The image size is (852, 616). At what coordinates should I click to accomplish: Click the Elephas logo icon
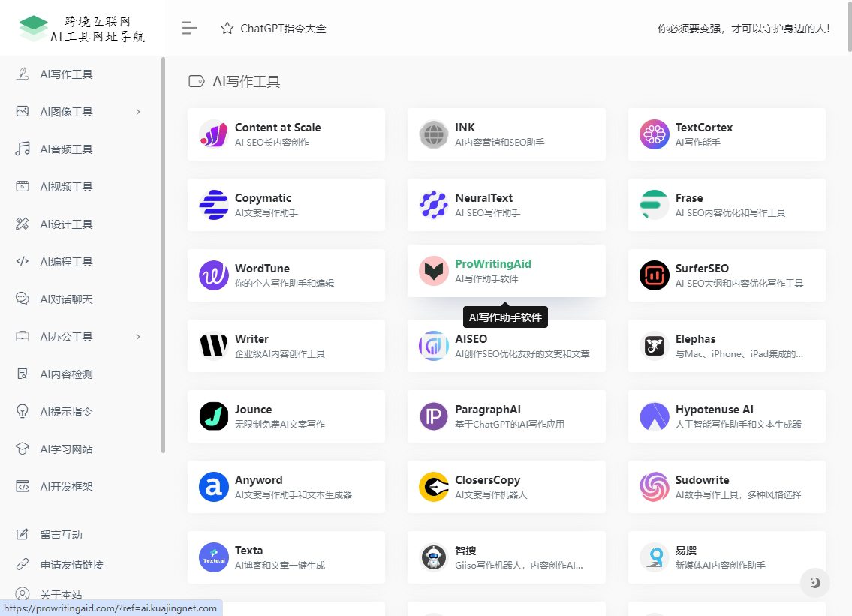pos(655,346)
